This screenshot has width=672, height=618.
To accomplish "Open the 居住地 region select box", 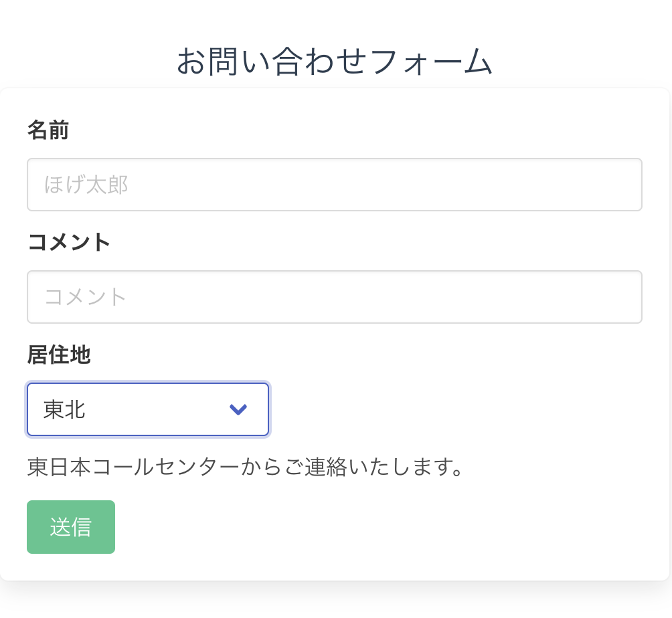I will [147, 409].
